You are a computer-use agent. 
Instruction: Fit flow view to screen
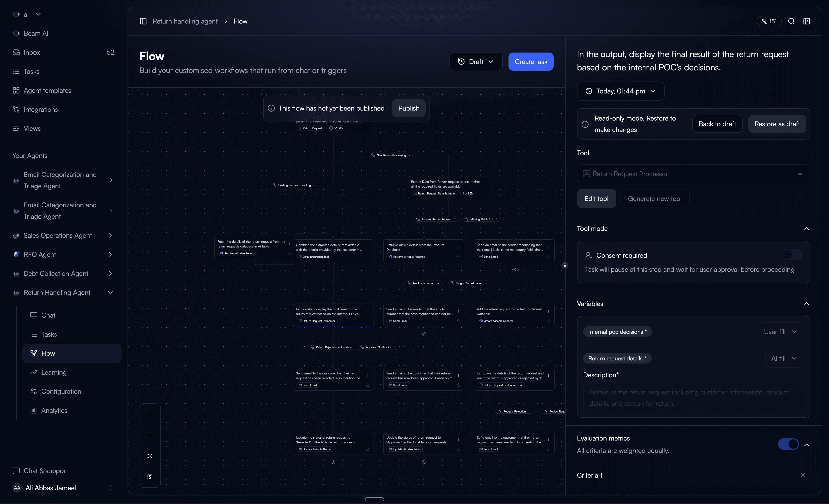tap(150, 456)
